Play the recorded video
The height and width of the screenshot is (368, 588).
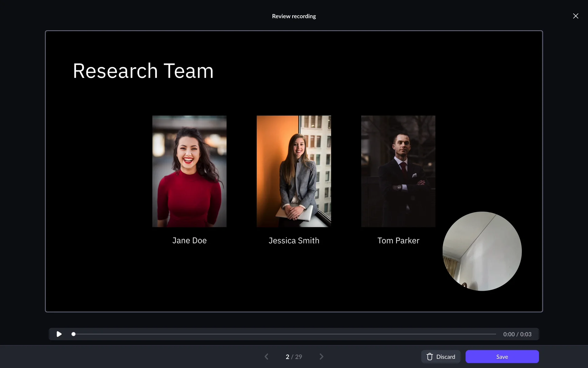(59, 334)
